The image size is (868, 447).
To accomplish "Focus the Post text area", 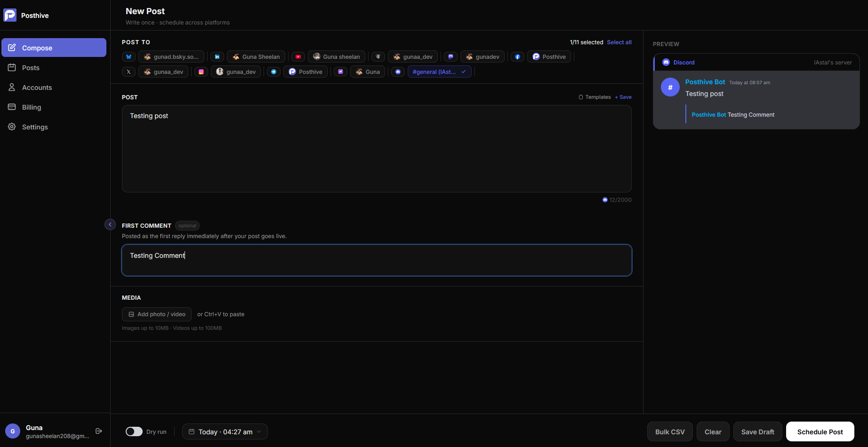I will tap(377, 149).
